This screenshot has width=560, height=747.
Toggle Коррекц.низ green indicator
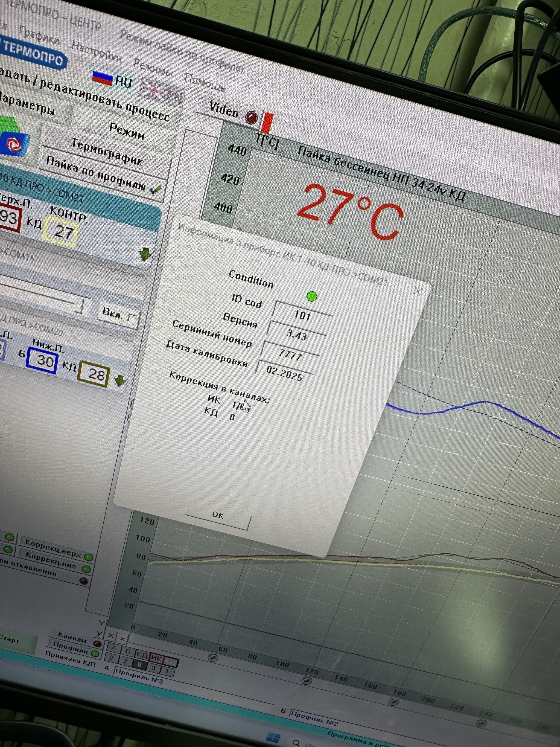[86, 569]
